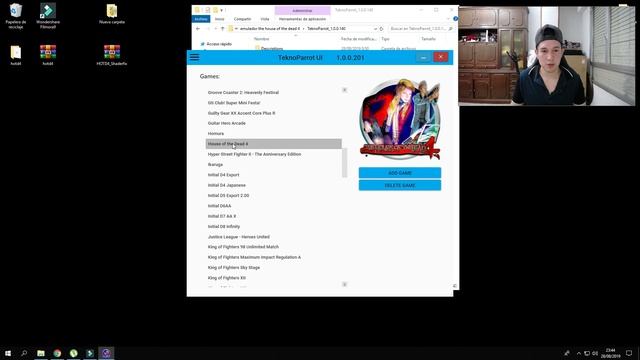Sort by Tipo column in Explorer
This screenshot has height=360, width=640.
[385, 39]
